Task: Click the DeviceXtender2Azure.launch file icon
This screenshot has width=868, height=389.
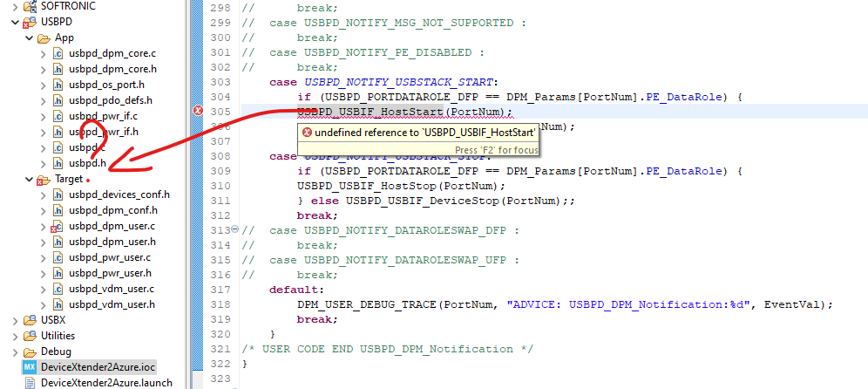Action: coord(31,382)
